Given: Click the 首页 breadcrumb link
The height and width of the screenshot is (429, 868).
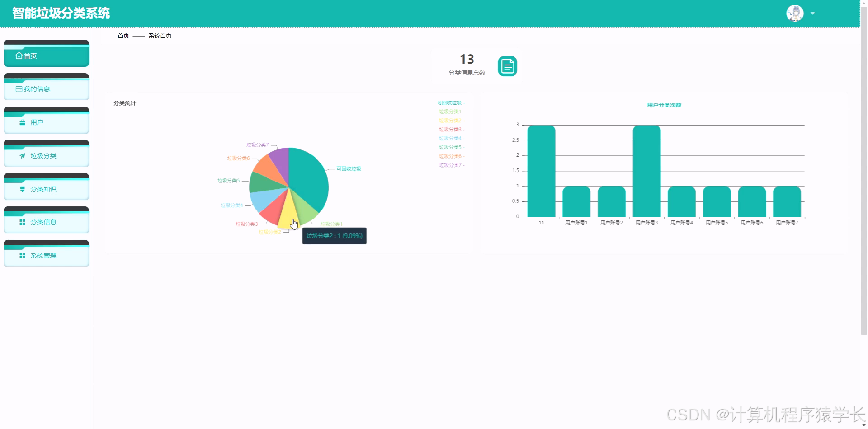Looking at the screenshot, I should coord(123,36).
